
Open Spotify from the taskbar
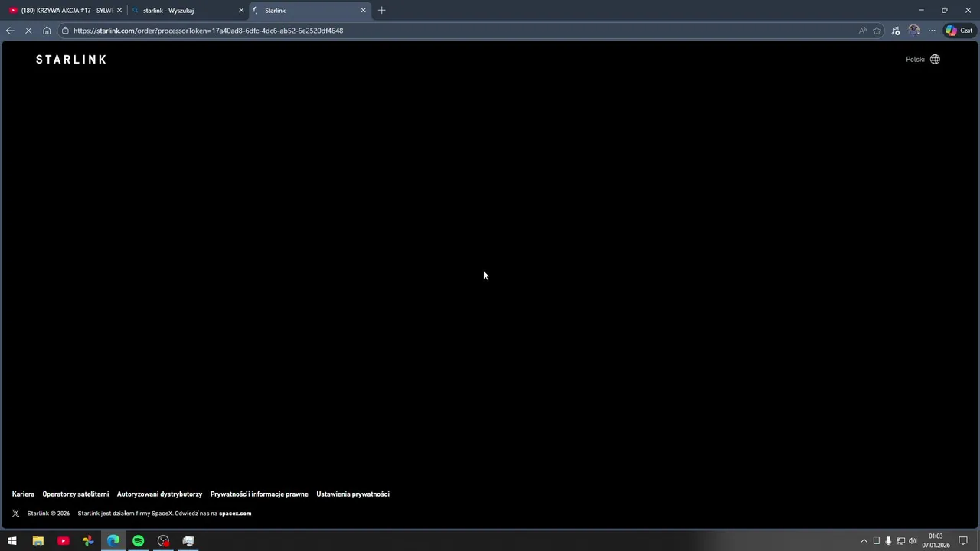[x=139, y=541]
